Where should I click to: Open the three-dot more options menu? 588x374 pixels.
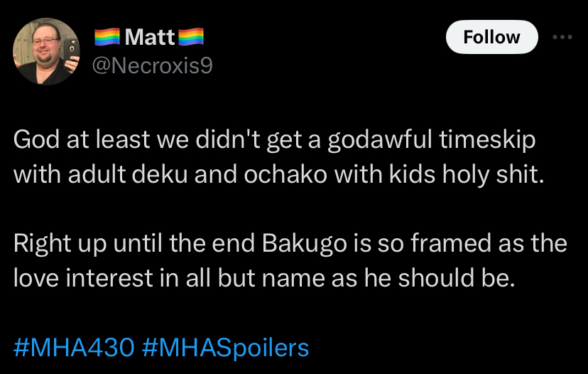tap(562, 37)
